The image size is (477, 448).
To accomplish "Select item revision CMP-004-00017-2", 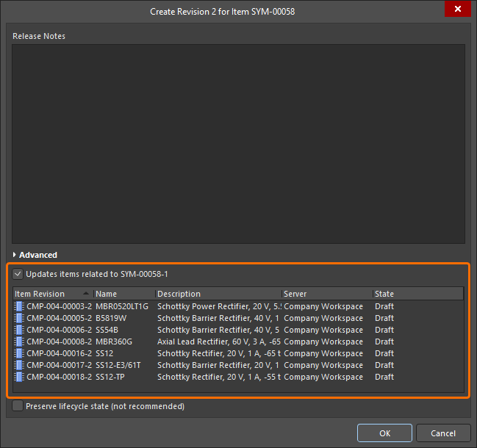I will (59, 365).
